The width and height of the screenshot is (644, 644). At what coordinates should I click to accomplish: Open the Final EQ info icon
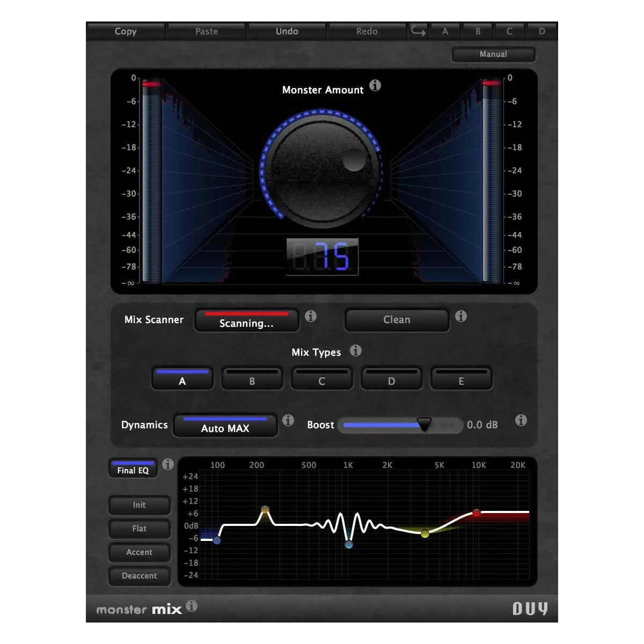(x=167, y=465)
